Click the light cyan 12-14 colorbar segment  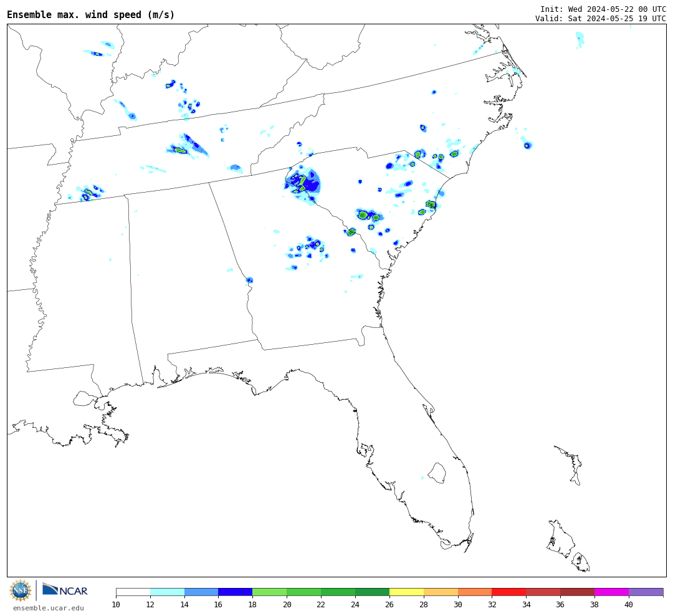coord(168,592)
